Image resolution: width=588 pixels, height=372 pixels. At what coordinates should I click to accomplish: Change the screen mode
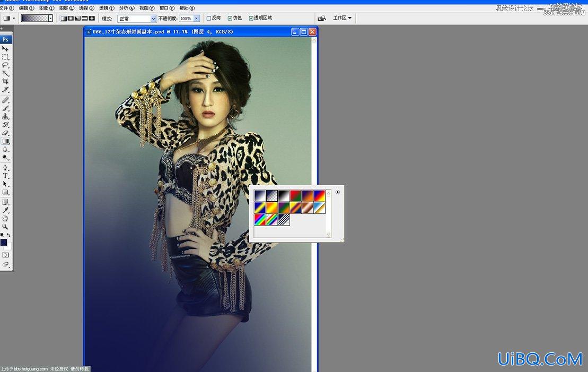point(5,264)
